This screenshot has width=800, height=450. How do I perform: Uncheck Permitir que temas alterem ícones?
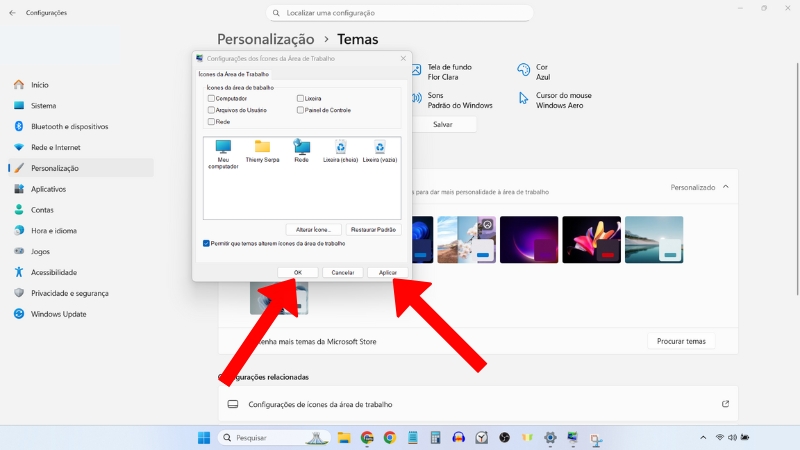pos(207,243)
